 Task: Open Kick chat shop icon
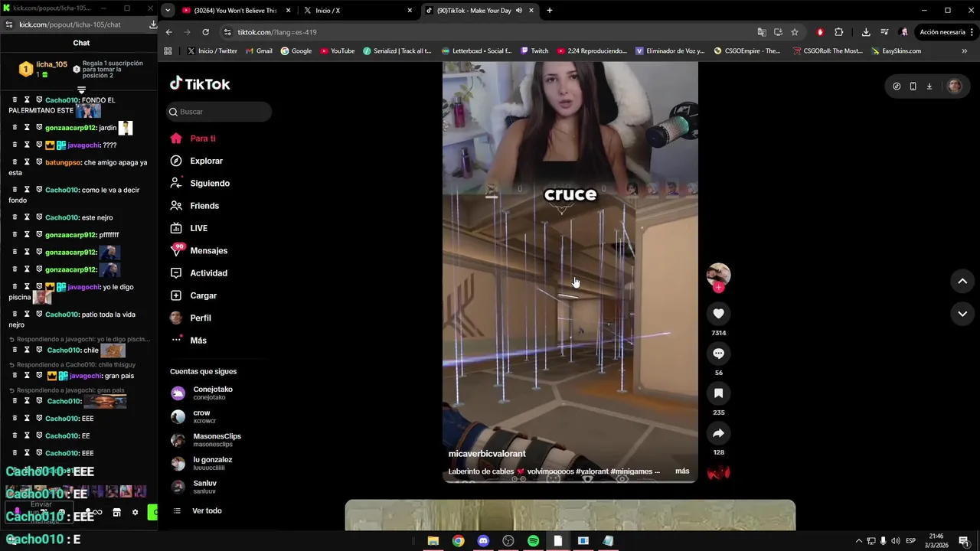[x=116, y=513]
